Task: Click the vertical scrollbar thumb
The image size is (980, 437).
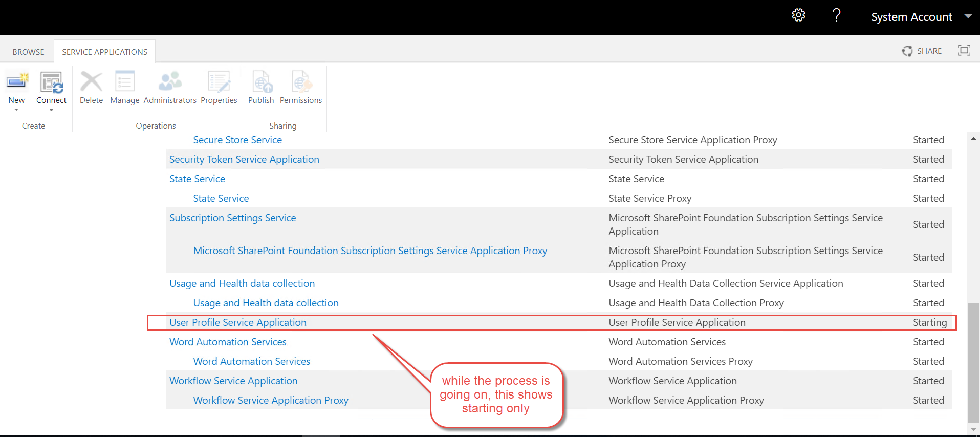Action: (973, 363)
